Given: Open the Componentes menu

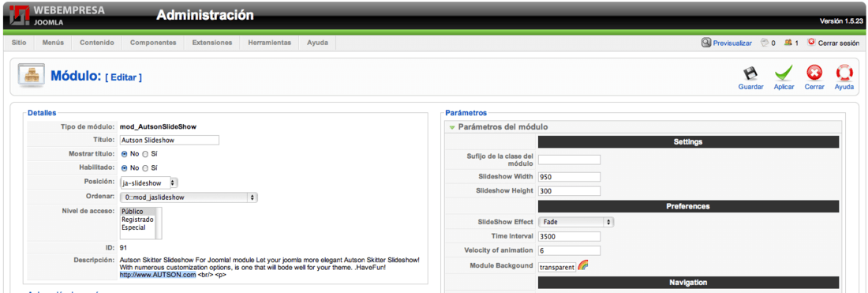Looking at the screenshot, I should (153, 43).
